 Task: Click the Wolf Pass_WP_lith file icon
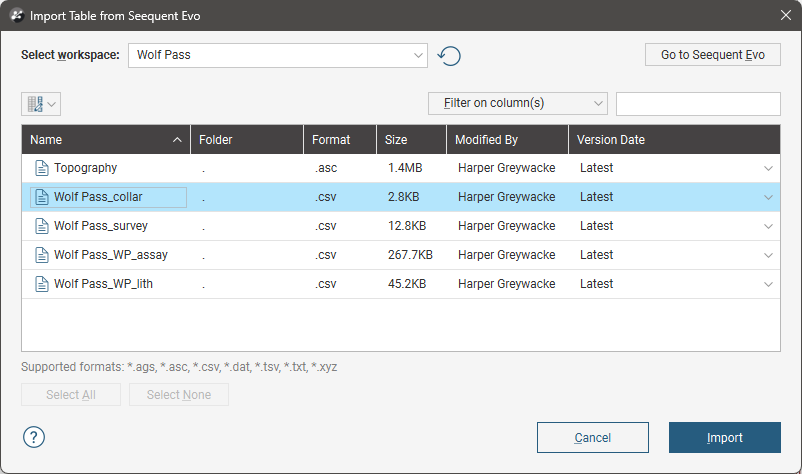point(42,284)
